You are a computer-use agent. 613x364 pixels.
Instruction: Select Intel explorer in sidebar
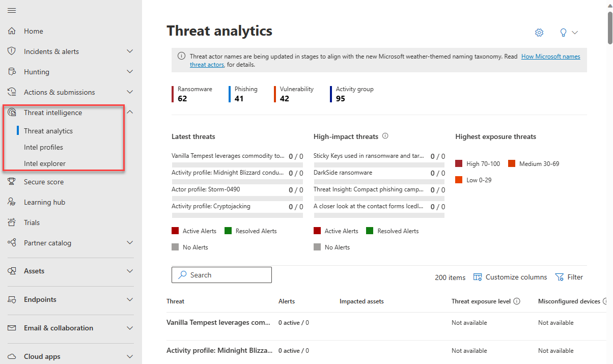[x=44, y=163]
